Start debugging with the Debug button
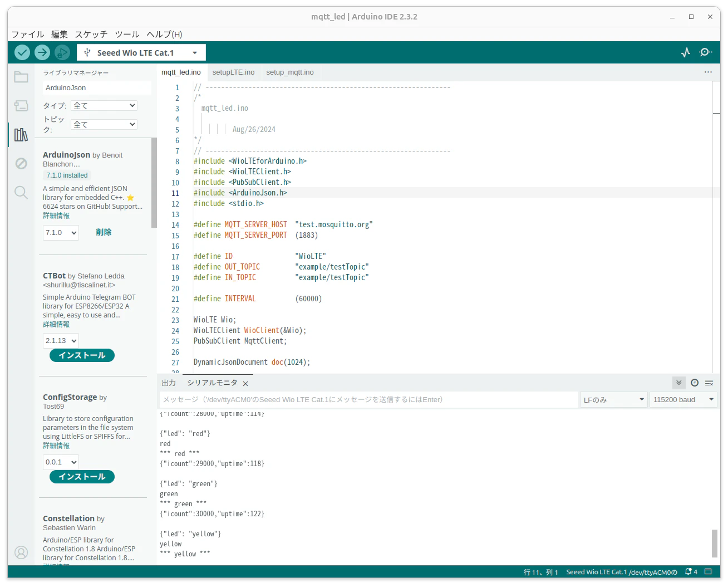The height and width of the screenshot is (587, 728). 62,52
